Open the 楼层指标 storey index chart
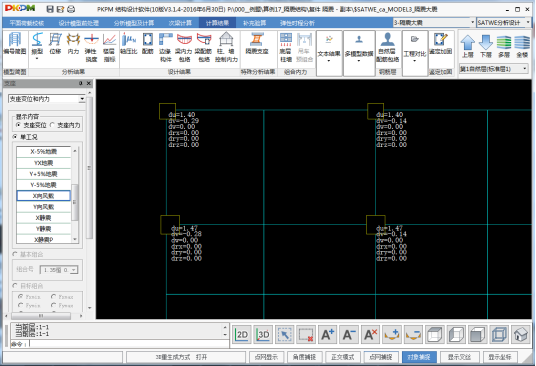This screenshot has width=536, height=366. [109, 47]
